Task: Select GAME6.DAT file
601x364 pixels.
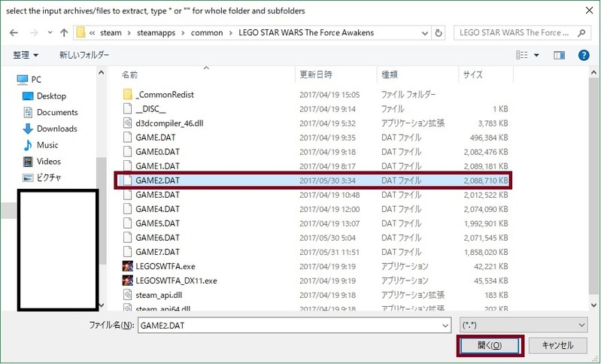Action: click(x=157, y=238)
